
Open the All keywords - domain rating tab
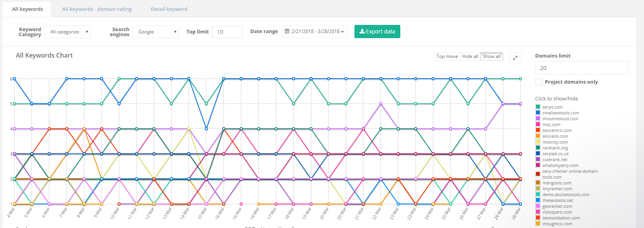coord(97,9)
